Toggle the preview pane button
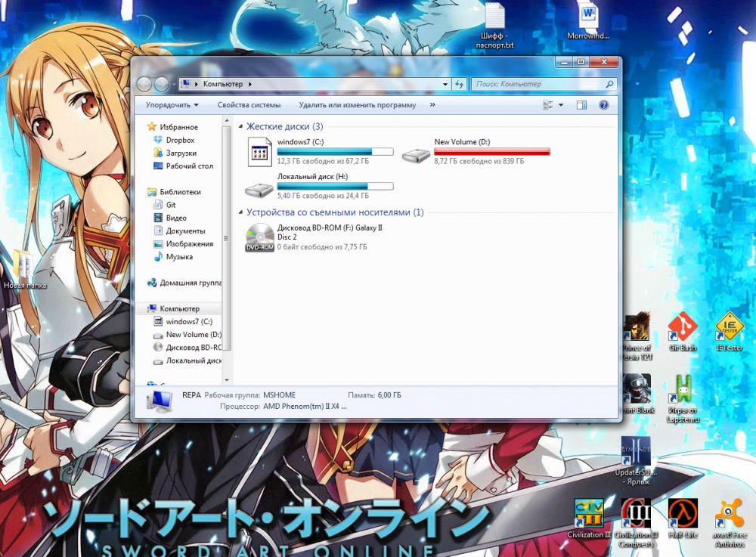The height and width of the screenshot is (557, 756). (581, 104)
